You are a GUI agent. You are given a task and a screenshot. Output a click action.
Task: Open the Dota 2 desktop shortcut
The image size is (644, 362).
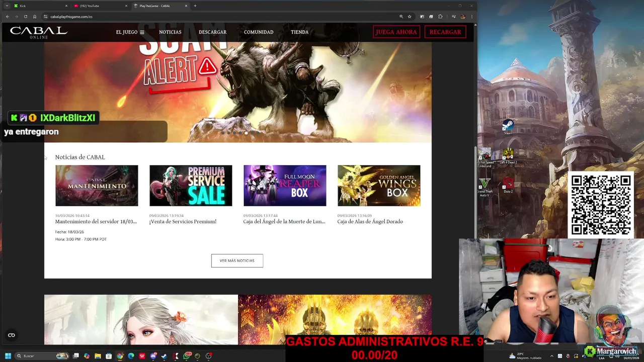pyautogui.click(x=508, y=186)
